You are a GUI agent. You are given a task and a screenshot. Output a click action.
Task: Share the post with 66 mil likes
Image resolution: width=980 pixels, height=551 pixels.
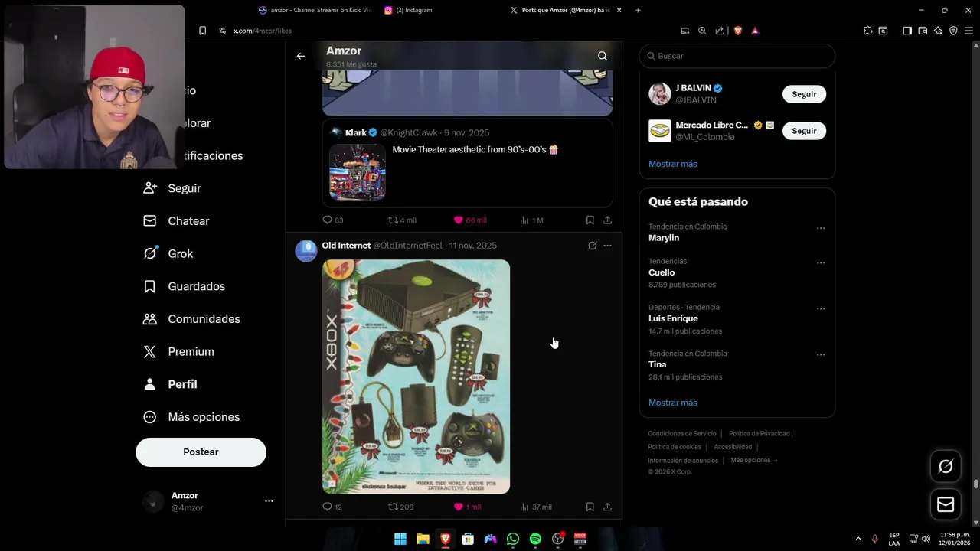pos(607,220)
